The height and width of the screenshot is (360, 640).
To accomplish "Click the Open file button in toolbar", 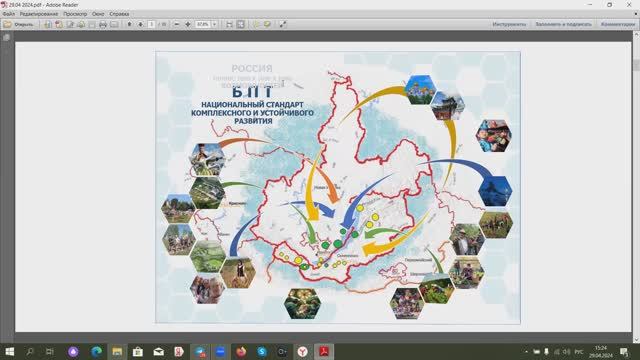I will click(x=18, y=24).
